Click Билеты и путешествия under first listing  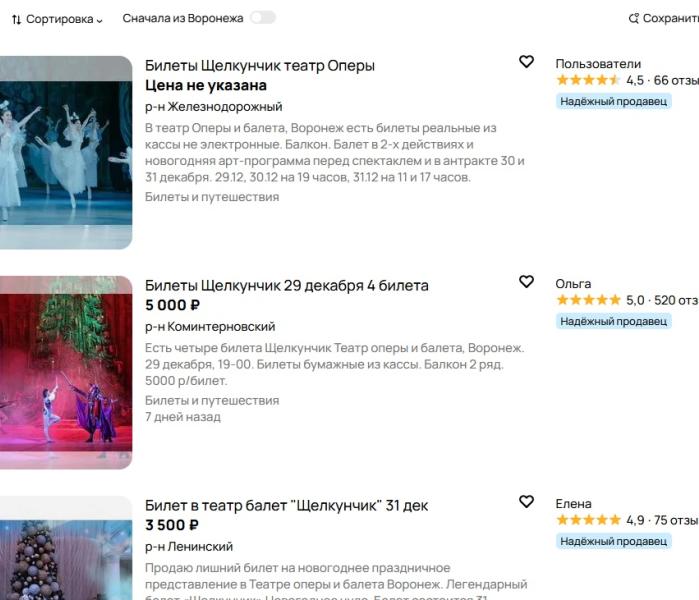click(212, 197)
